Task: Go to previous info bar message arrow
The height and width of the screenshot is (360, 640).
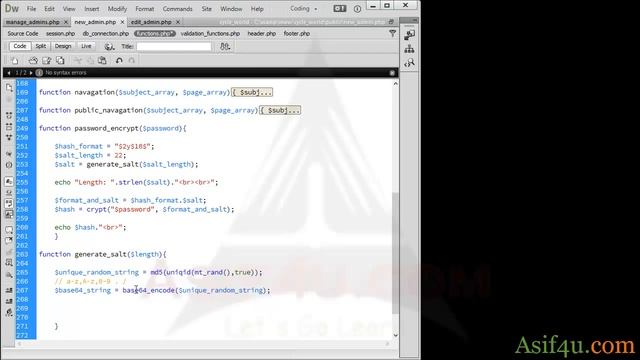Action: 9,73
